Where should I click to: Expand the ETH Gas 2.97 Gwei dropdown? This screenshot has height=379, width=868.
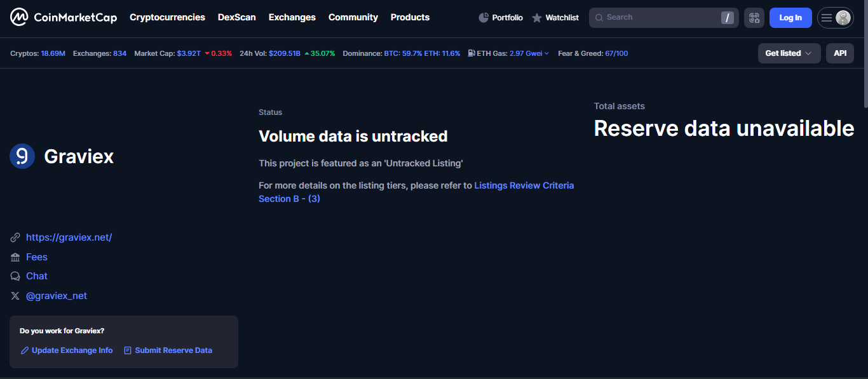point(529,53)
